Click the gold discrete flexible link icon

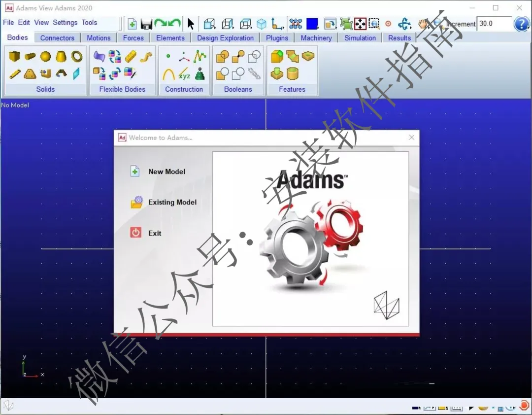(131, 56)
